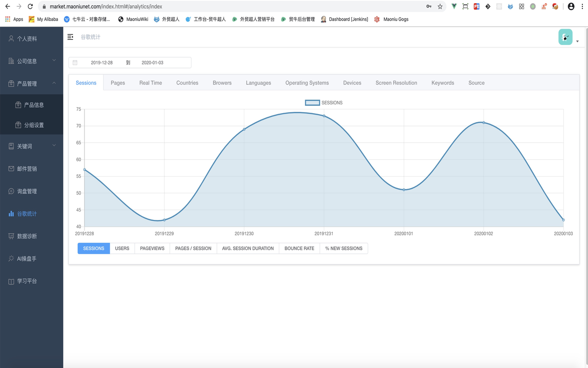Click the 公司信息 building icon
This screenshot has height=368, width=588.
(11, 61)
